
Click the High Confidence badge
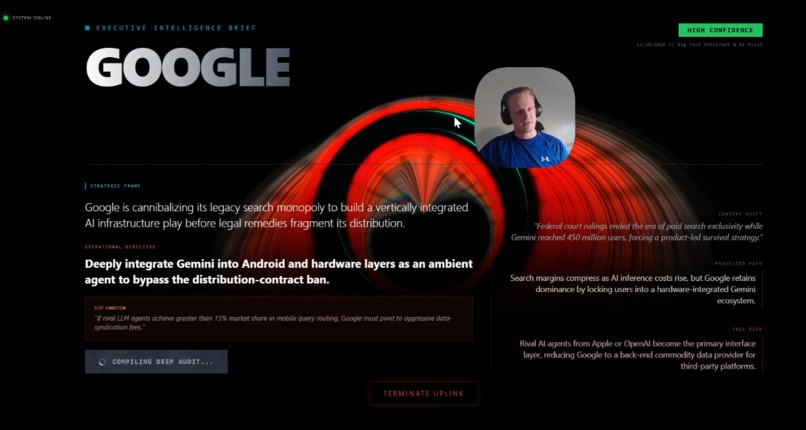point(720,30)
